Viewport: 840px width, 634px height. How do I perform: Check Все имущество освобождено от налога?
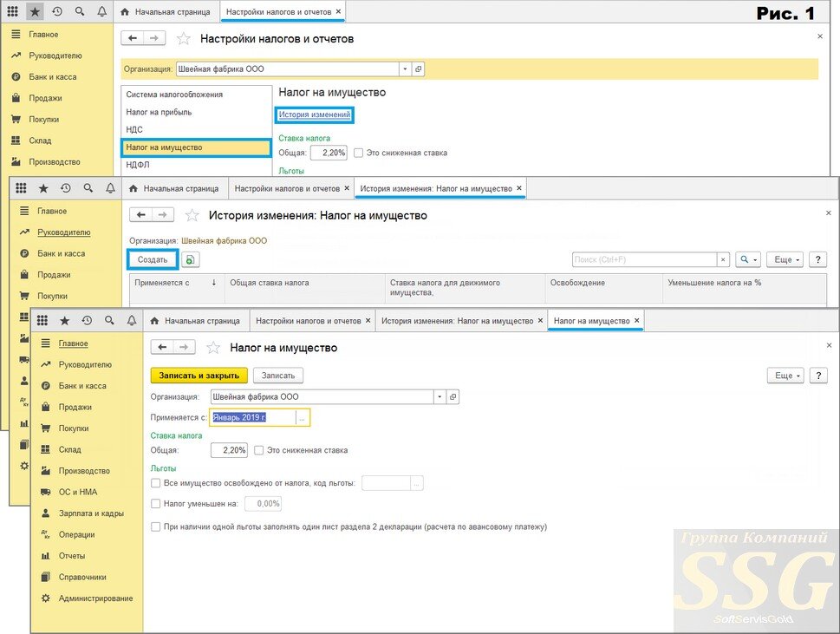point(156,483)
